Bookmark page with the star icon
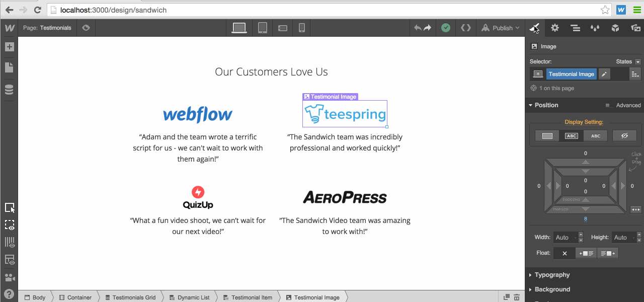Screen dimensions: 644x302 [x=604, y=10]
